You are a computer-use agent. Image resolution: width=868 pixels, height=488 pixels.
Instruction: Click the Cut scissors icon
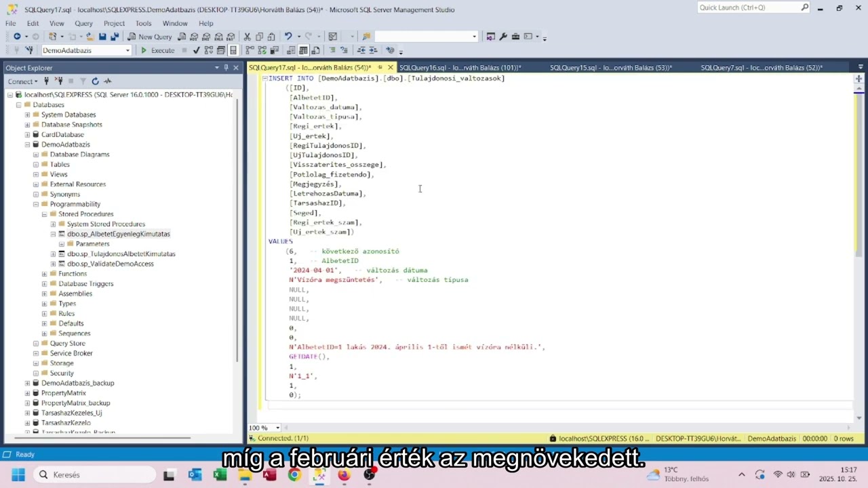pyautogui.click(x=248, y=37)
